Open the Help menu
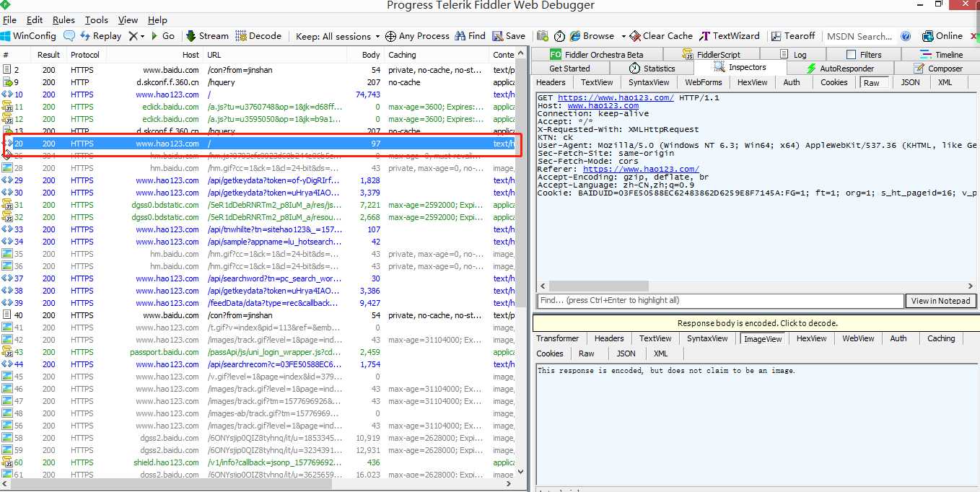The height and width of the screenshot is (492, 980). point(157,19)
